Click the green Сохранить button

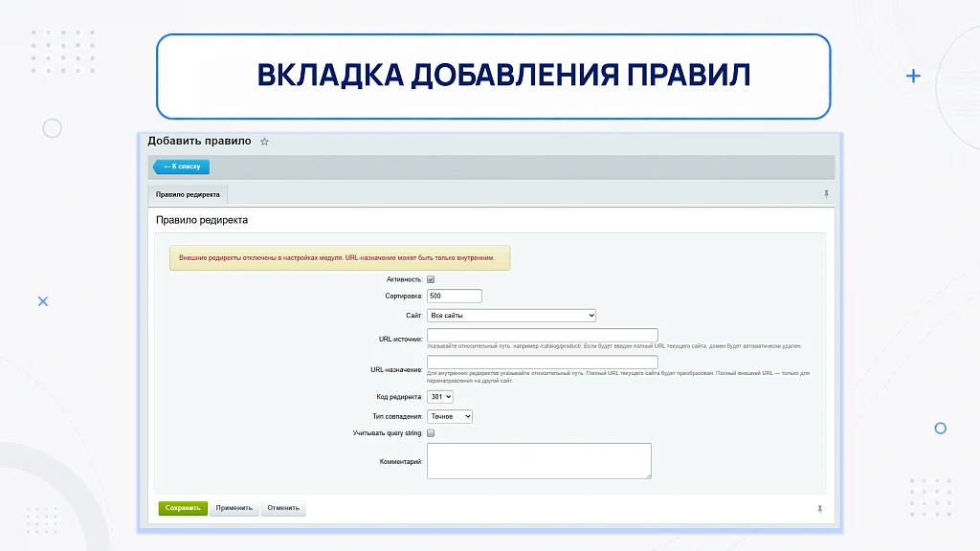point(183,508)
